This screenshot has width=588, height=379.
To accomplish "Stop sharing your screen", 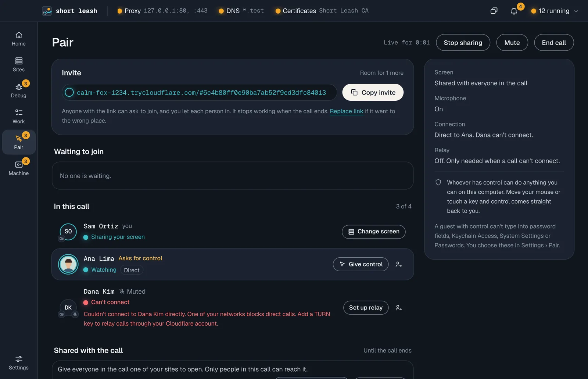I will coord(463,43).
